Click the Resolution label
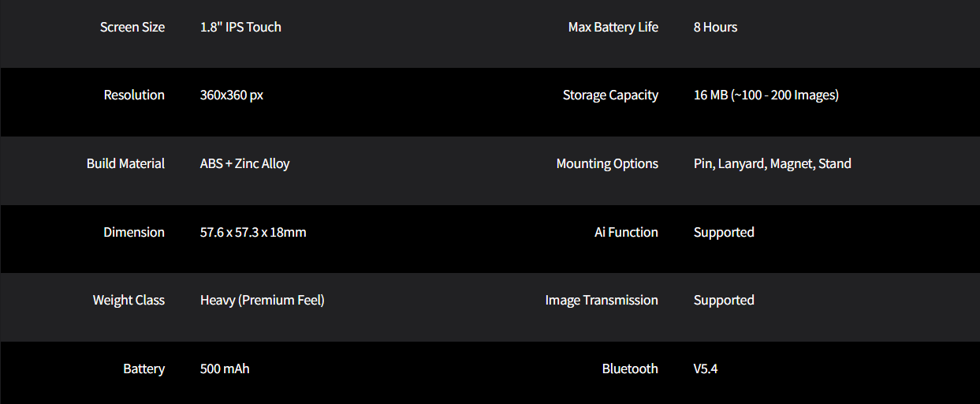The height and width of the screenshot is (404, 980). [x=134, y=95]
